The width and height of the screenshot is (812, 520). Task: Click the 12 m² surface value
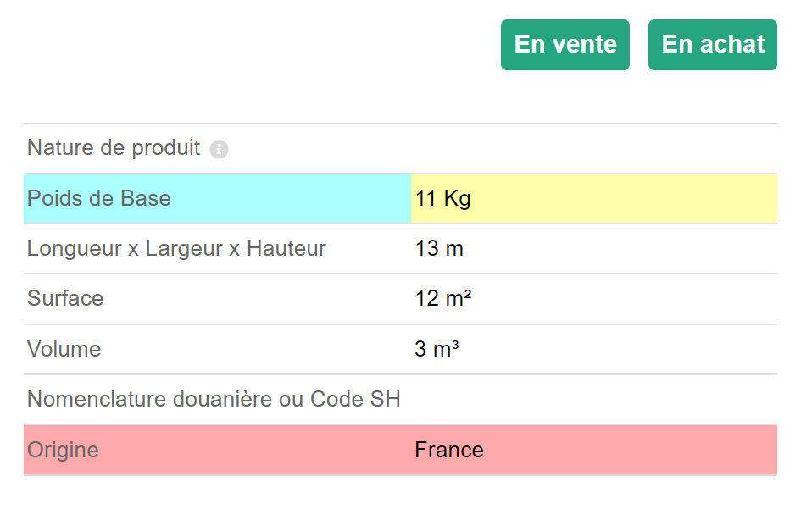point(443,299)
